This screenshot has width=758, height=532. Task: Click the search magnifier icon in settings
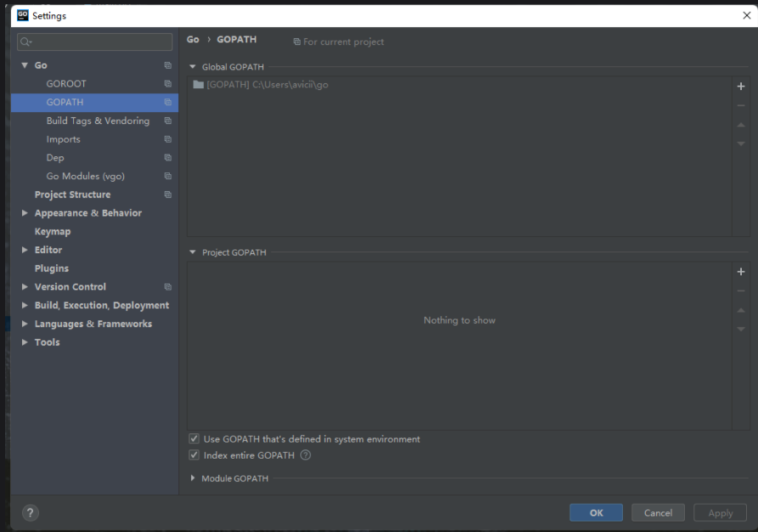click(25, 42)
